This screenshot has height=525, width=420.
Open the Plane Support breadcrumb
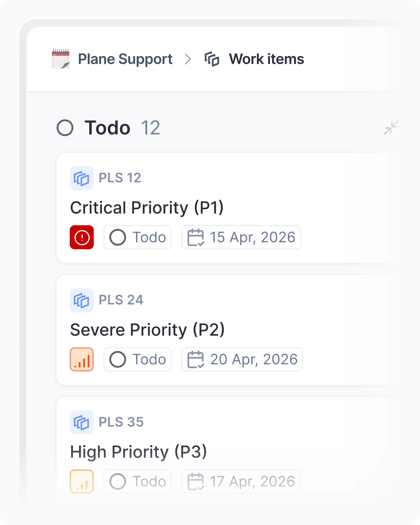[x=125, y=59]
